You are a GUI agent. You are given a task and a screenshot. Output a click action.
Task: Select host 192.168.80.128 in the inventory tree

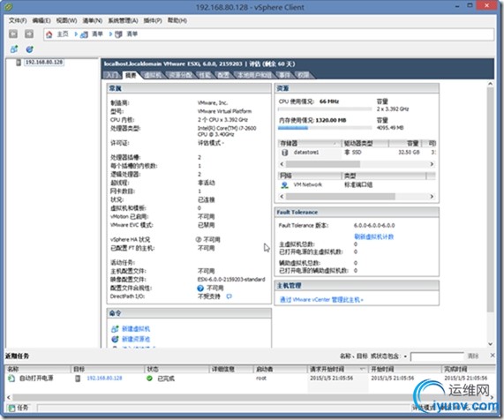[x=44, y=62]
